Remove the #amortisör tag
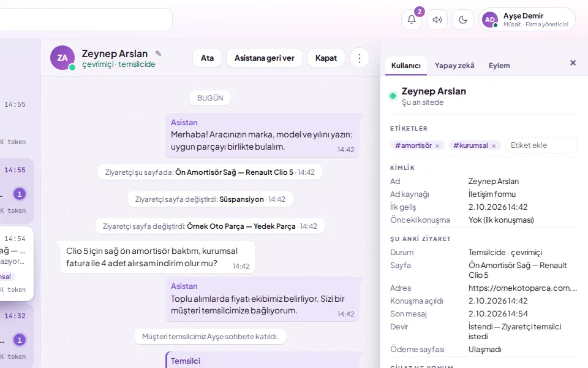Screen dimensions: 588x368 coord(437,146)
